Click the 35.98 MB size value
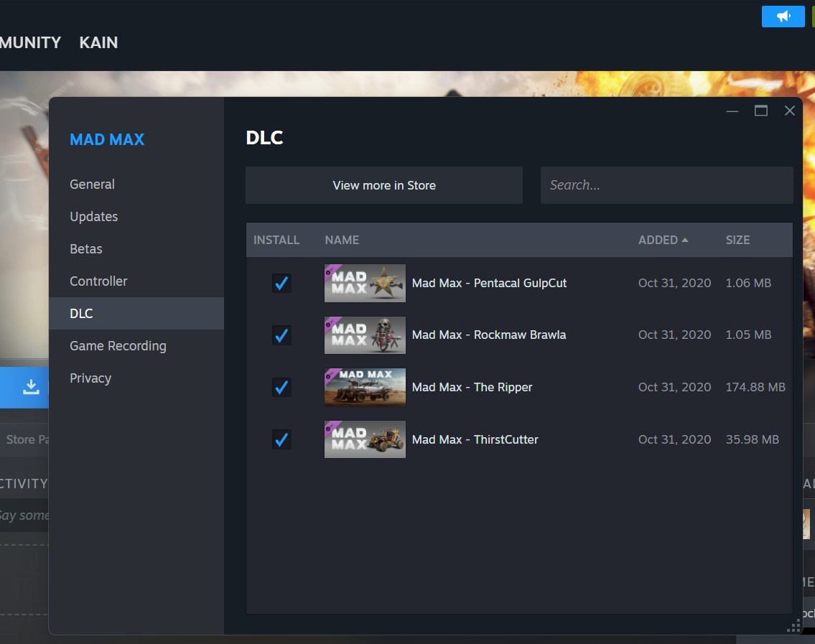 click(752, 439)
